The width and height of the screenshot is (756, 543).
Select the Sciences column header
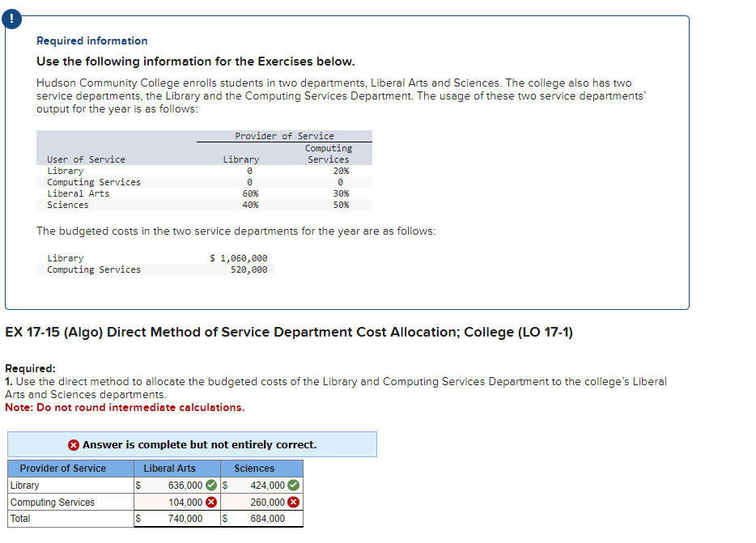[x=253, y=468]
